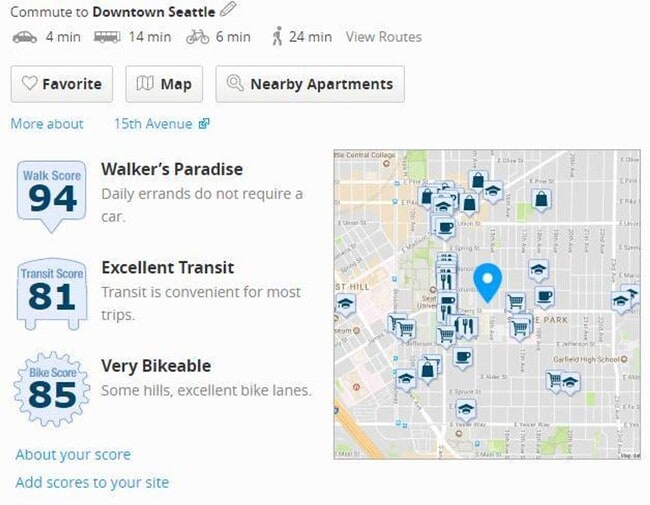Select the walking person commute icon
The height and width of the screenshot is (505, 650).
277,36
